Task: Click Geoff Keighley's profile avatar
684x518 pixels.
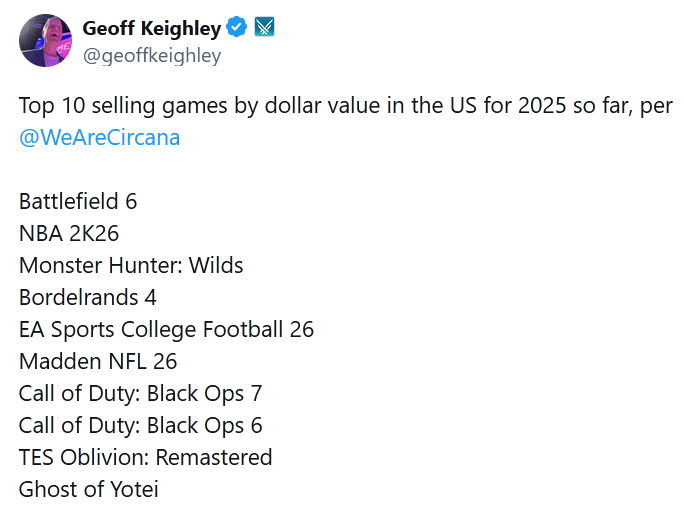Action: point(45,41)
